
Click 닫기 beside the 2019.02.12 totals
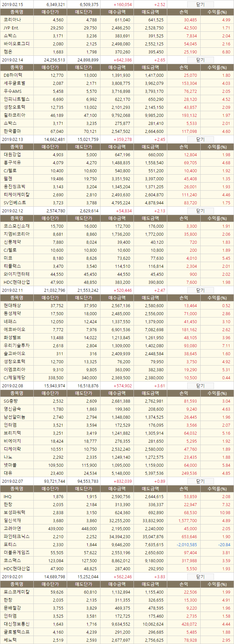tap(200, 211)
